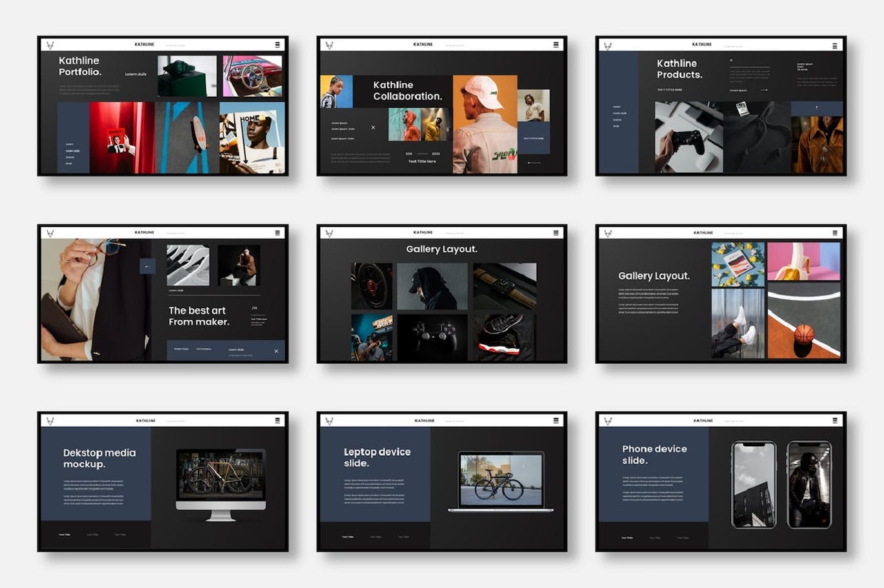884x588 pixels.
Task: Click X icon on Kathline Collaboration slide
Action: [373, 128]
